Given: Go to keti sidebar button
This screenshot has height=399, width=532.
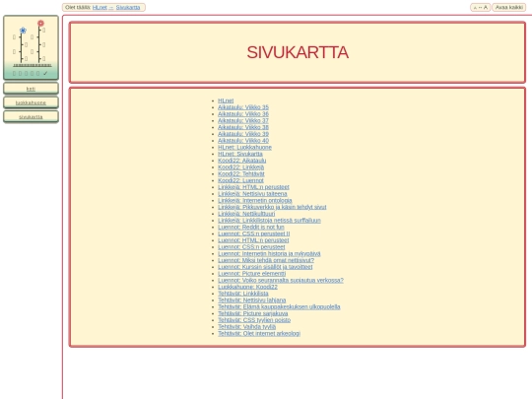Looking at the screenshot, I should [31, 89].
